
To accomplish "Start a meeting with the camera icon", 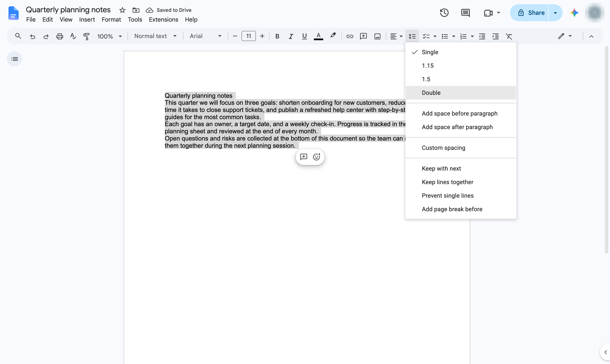I will point(488,13).
